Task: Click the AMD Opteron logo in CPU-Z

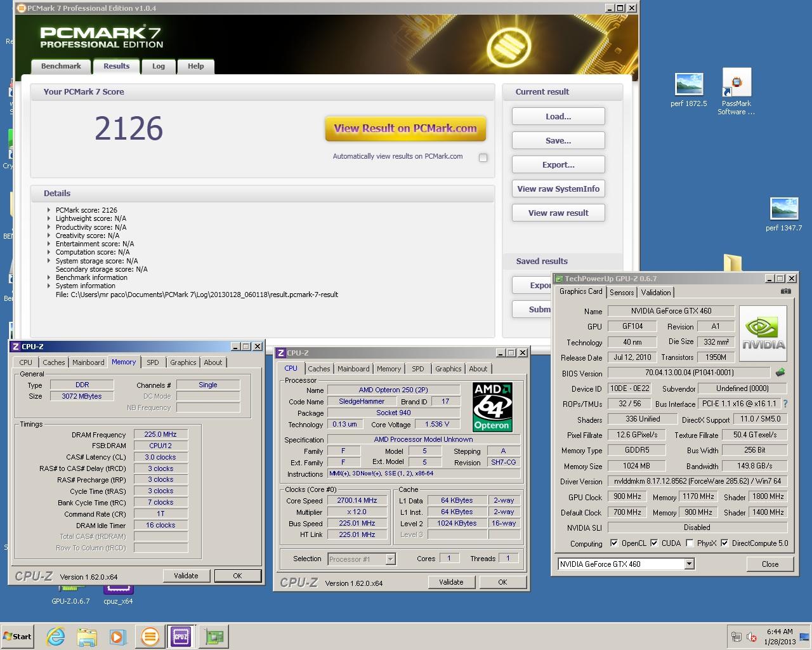Action: tap(492, 407)
